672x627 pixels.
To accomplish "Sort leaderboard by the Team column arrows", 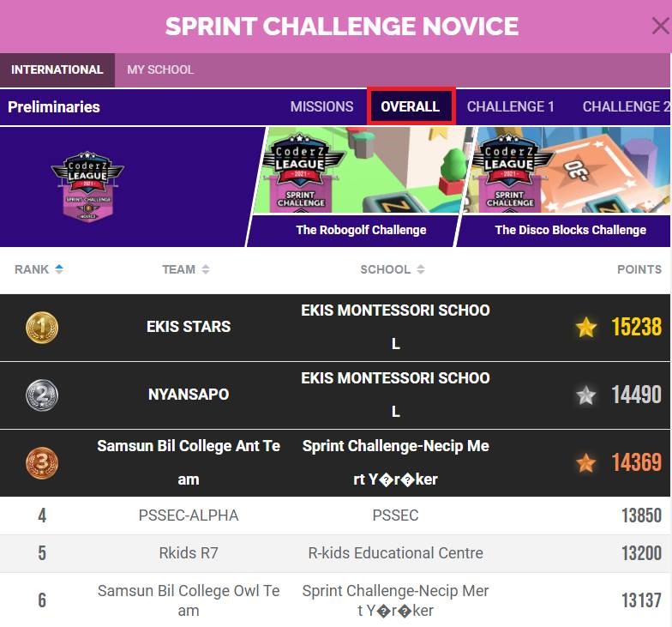I will coord(206,269).
